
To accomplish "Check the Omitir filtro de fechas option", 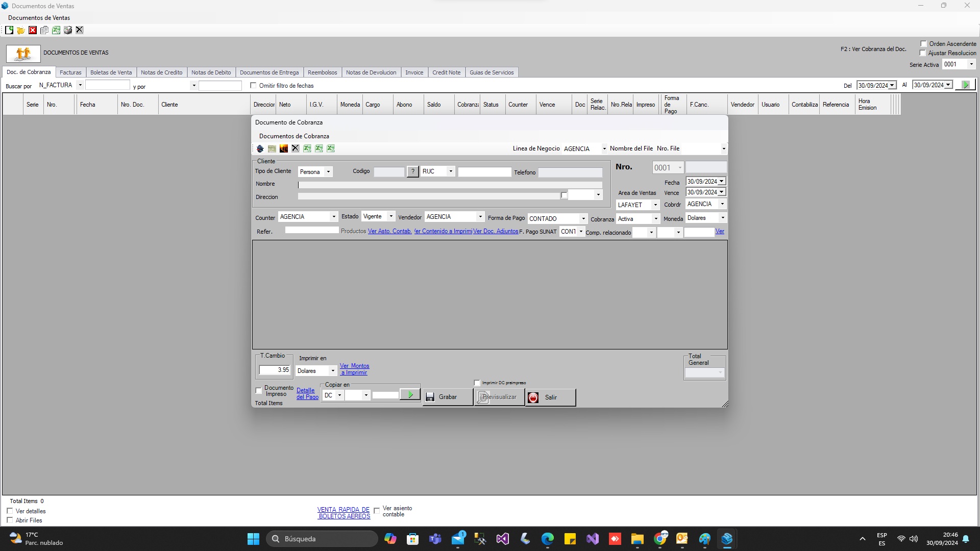I will 254,85.
